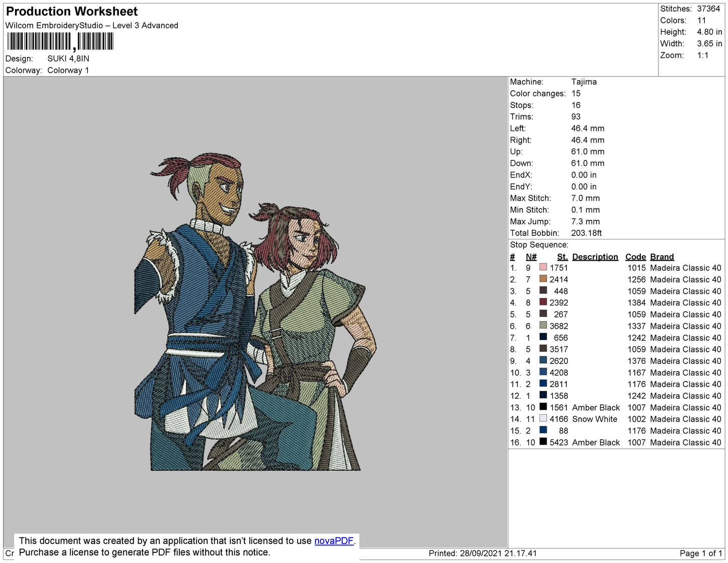
Task: Click the machine name "Tajima"
Action: pos(584,82)
